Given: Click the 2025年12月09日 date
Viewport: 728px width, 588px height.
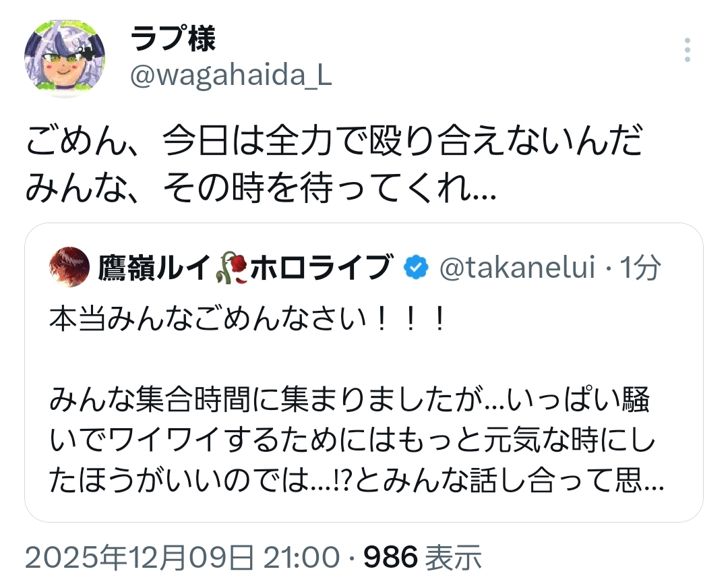Looking at the screenshot, I should click(x=139, y=558).
